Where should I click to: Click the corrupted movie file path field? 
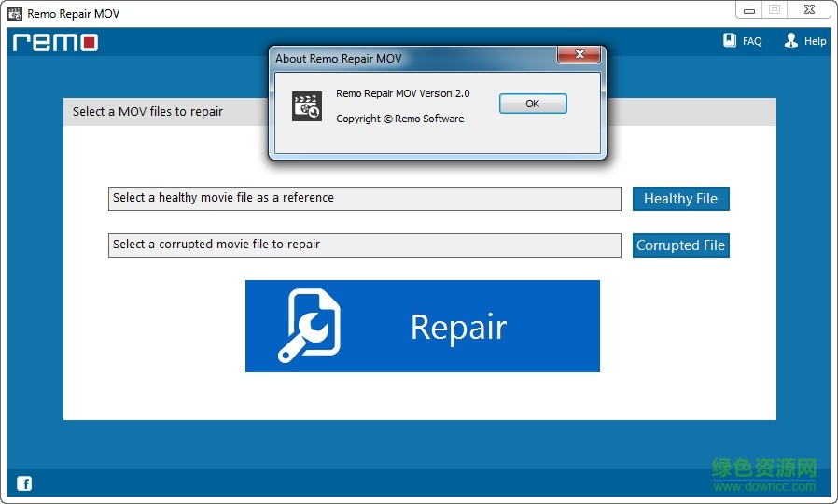(365, 245)
